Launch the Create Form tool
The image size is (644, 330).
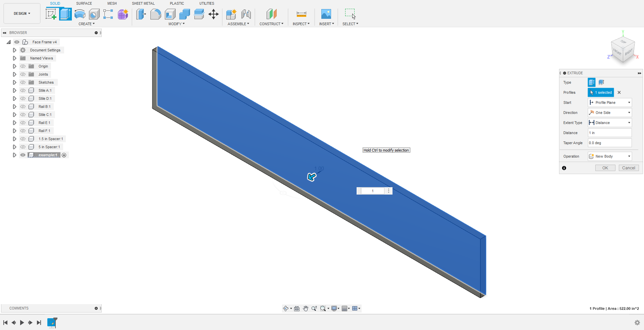coord(123,14)
